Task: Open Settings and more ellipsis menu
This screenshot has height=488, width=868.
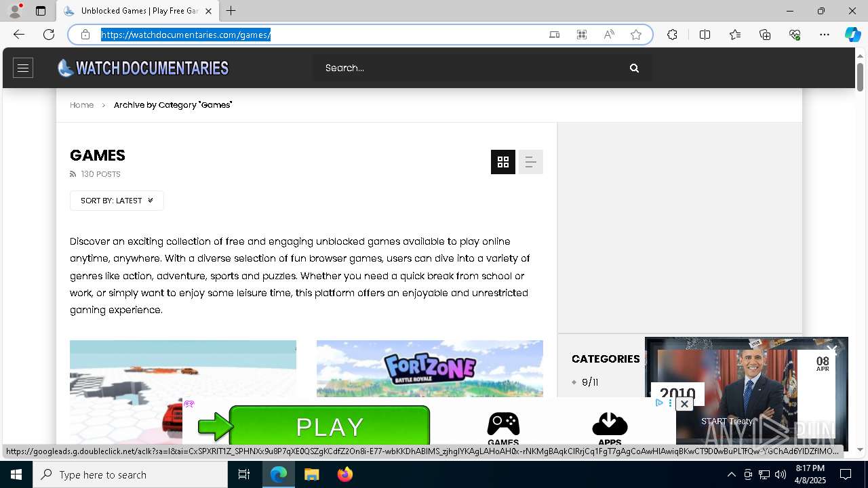Action: 825,35
